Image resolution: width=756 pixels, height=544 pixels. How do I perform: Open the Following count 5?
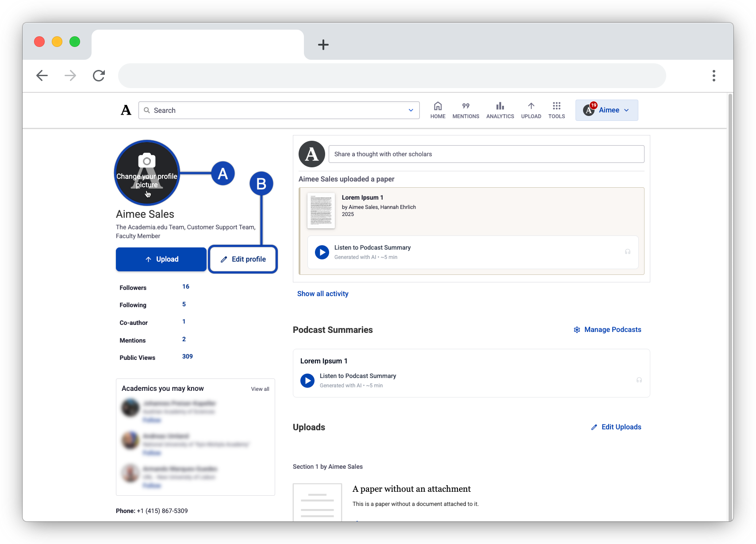pos(184,304)
